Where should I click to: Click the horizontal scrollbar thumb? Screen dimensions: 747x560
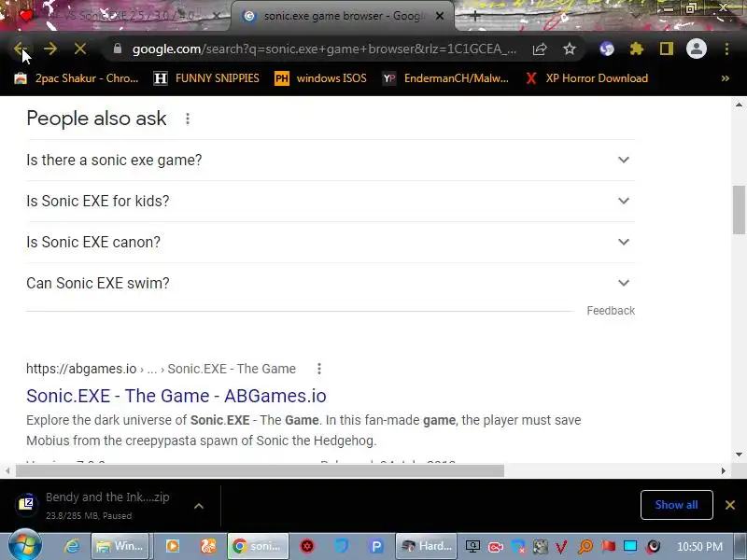tap(260, 470)
